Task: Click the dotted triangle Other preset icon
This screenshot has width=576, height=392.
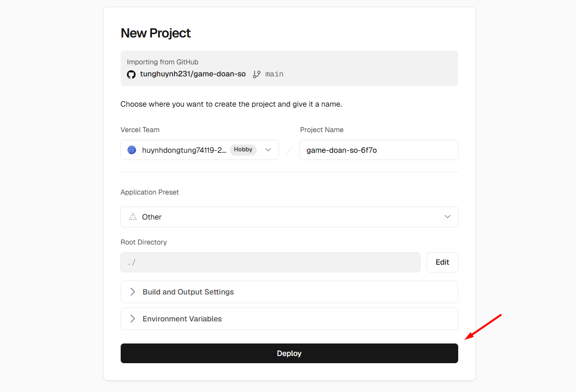Action: (133, 217)
